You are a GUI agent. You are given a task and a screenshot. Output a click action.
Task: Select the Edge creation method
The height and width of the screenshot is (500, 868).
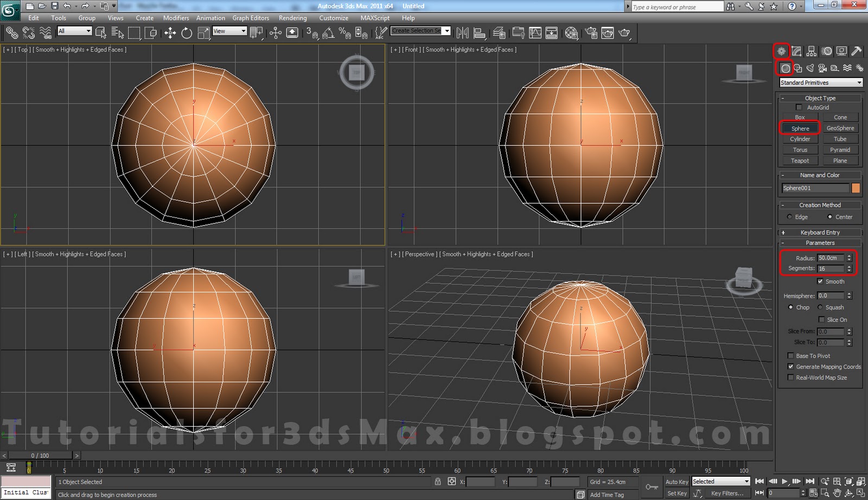[x=789, y=217]
